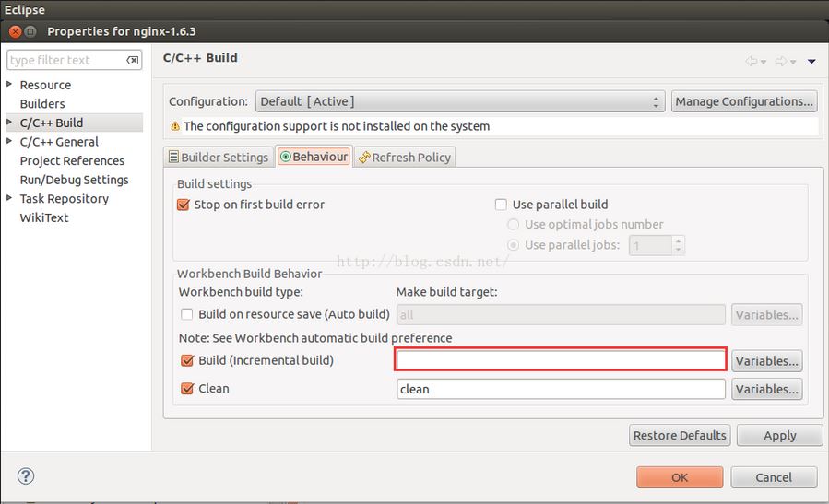
Task: Click the forward navigation arrow icon
Action: pos(780,62)
